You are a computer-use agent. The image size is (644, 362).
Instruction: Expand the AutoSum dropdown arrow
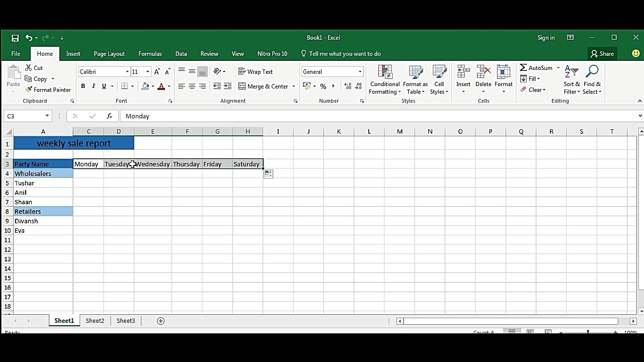[558, 68]
